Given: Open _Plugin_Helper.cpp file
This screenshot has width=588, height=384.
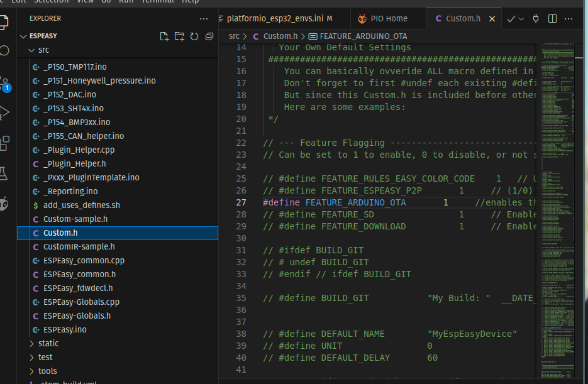Looking at the screenshot, I should point(118,150).
